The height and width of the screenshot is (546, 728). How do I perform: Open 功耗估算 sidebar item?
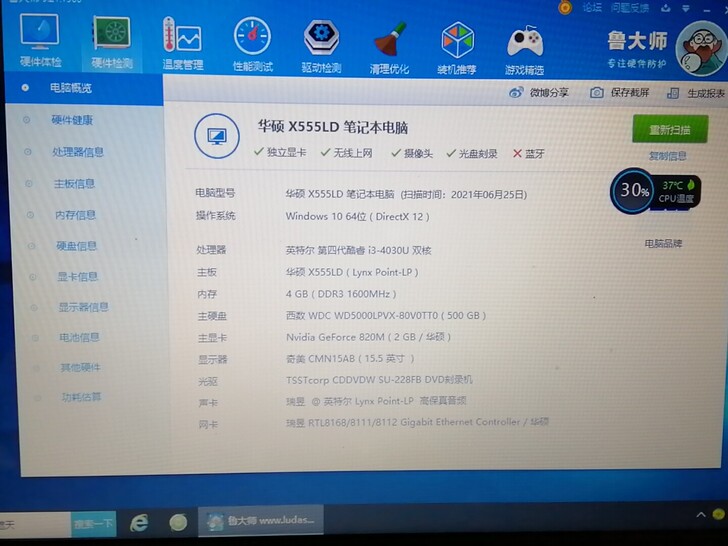point(82,397)
